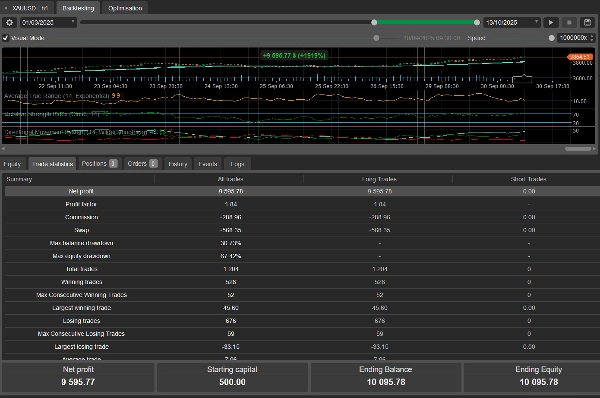The height and width of the screenshot is (398, 600).
Task: Click the chart profit label +9 595.77 $
Action: tap(294, 56)
